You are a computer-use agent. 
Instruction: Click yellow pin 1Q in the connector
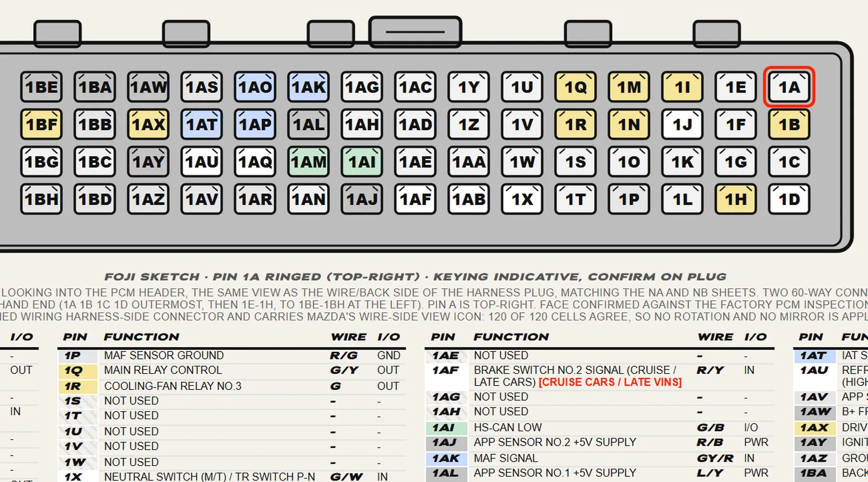tap(576, 87)
